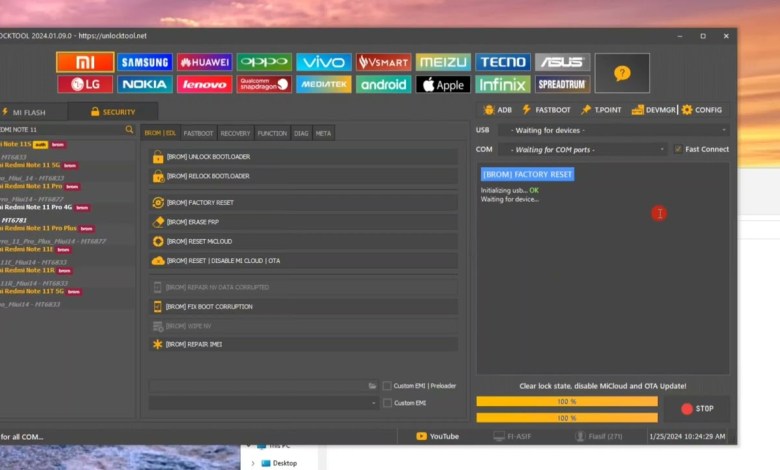Click the search magnifier in model field
780x470 pixels.
click(x=129, y=130)
